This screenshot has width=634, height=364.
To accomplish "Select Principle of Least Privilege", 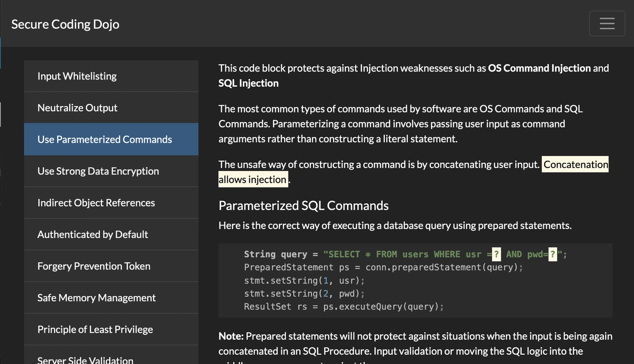I will pos(111,329).
